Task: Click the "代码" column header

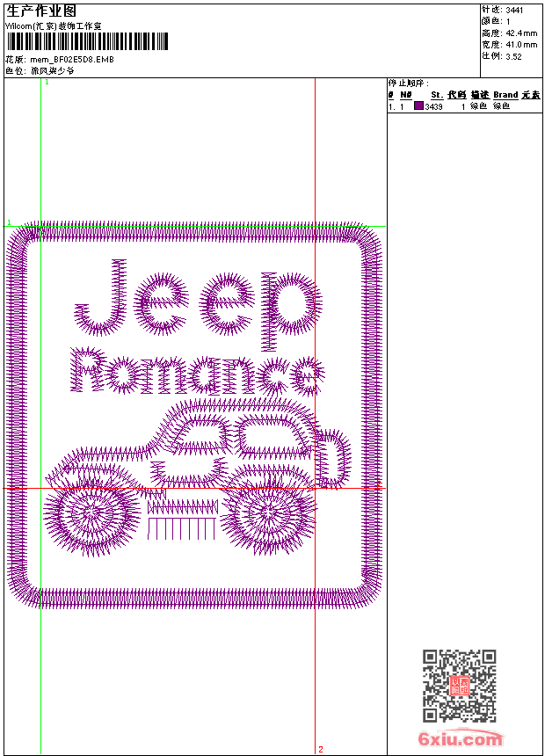Action: coord(456,95)
